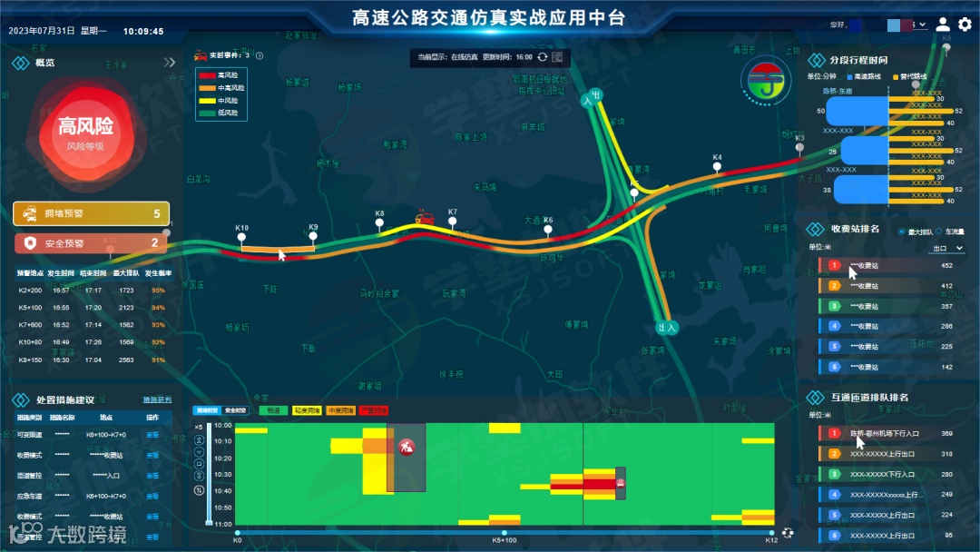Click the timeline speed-up double-chevron icon
This screenshot has height=552, width=980.
pos(199,440)
